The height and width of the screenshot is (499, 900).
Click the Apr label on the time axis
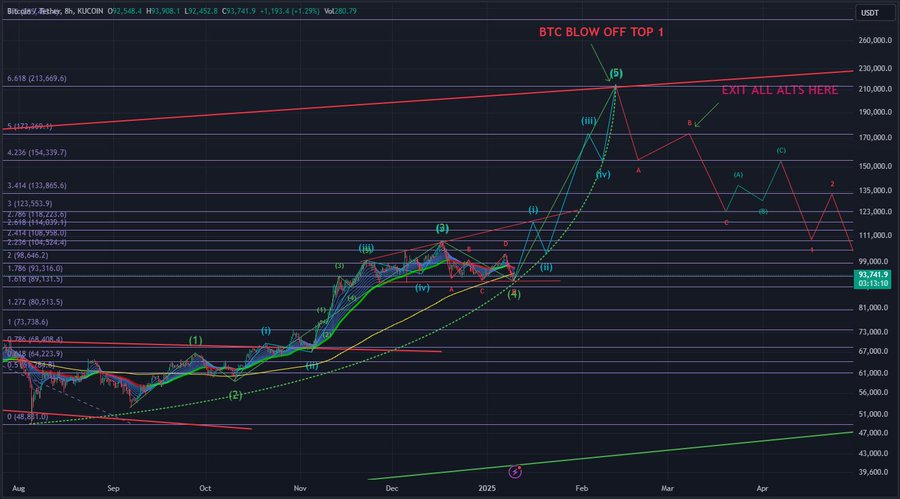click(762, 489)
